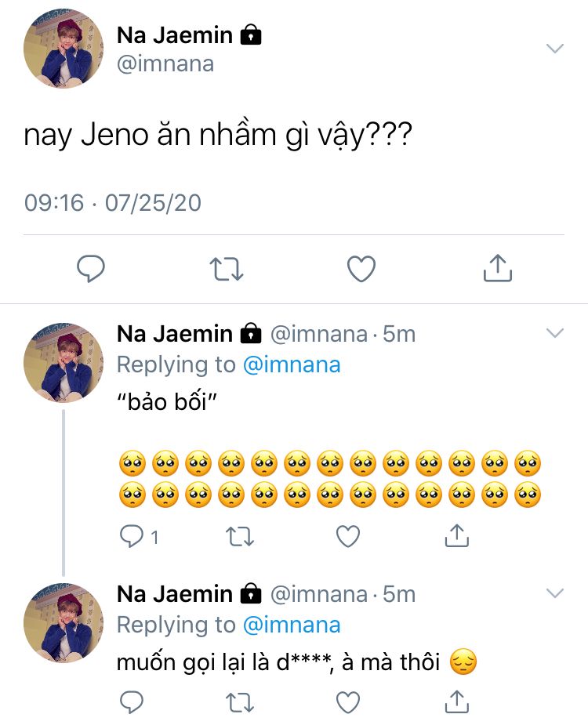The height and width of the screenshot is (725, 588).
Task: Open the 09:16 · 07/25/20 timestamp
Action: click(x=113, y=203)
